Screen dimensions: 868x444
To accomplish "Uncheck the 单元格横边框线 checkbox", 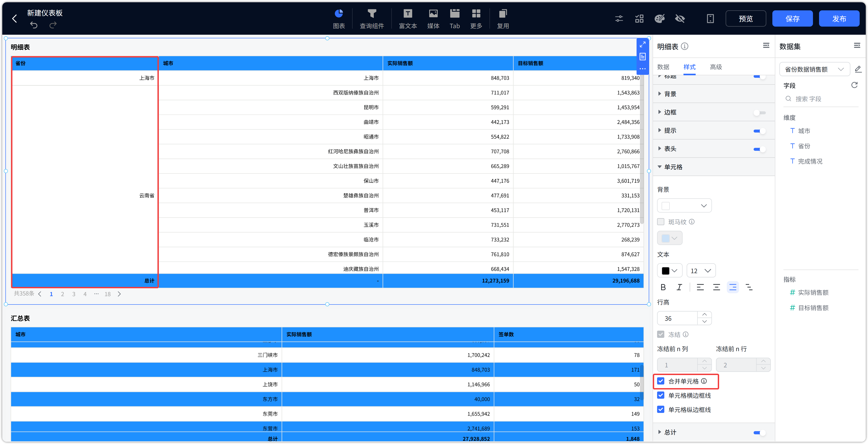I will click(661, 395).
